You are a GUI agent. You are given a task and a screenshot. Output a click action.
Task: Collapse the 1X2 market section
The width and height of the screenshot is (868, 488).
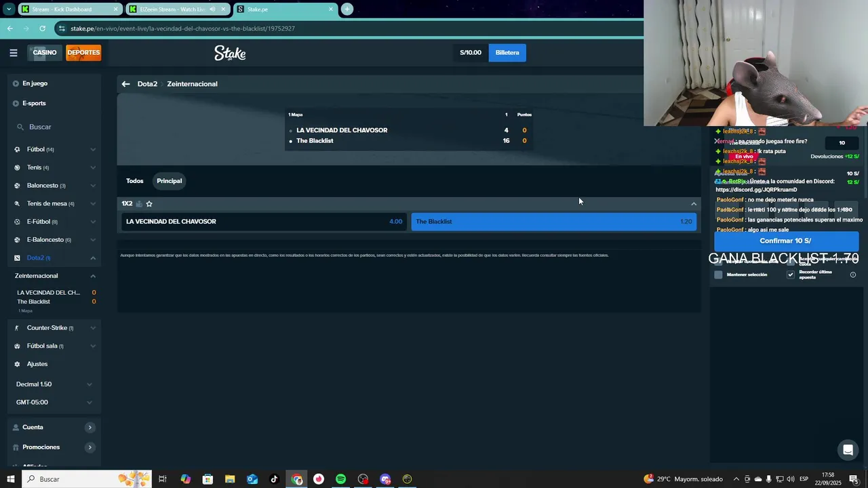(694, 203)
